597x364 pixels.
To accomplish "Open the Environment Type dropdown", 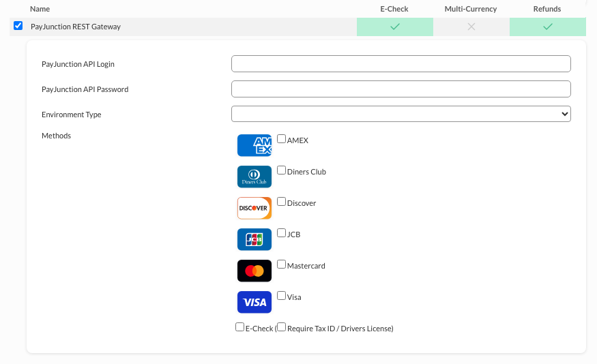I will click(x=401, y=114).
